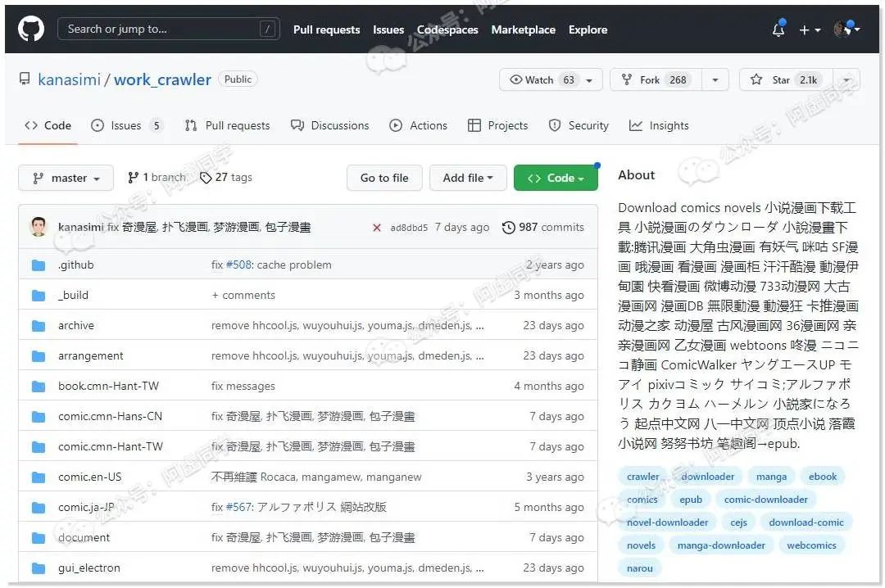Expand the Star lists arrow

(846, 79)
